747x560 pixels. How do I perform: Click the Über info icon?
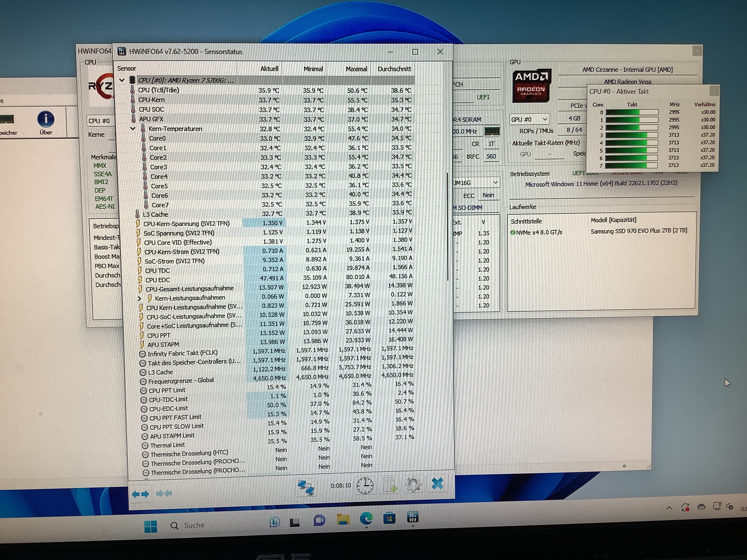pos(46,119)
